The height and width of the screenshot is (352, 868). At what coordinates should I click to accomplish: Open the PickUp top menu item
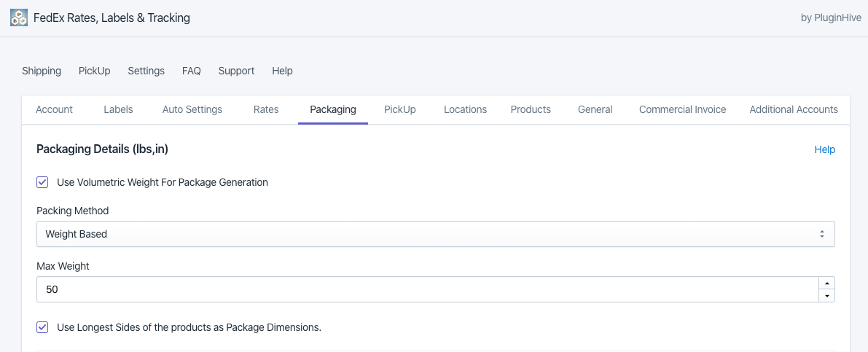(95, 71)
